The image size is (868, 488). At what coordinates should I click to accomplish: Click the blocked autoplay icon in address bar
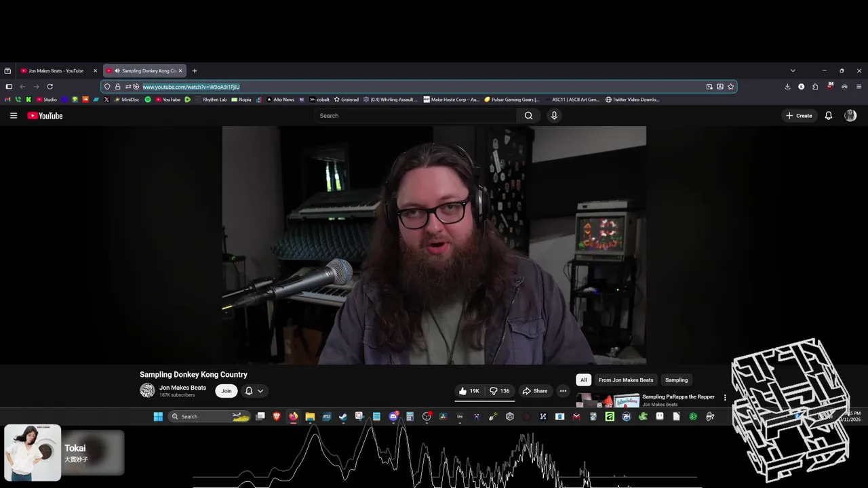click(136, 87)
